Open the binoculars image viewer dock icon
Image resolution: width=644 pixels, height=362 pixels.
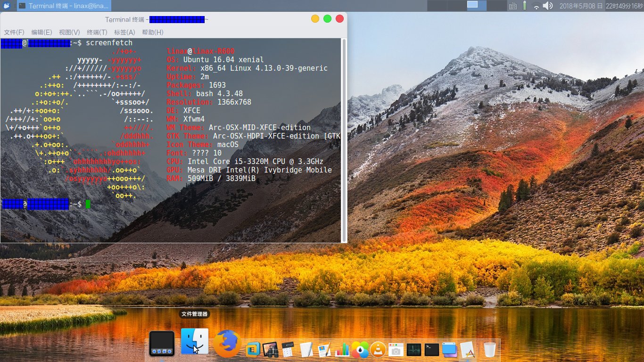point(270,349)
